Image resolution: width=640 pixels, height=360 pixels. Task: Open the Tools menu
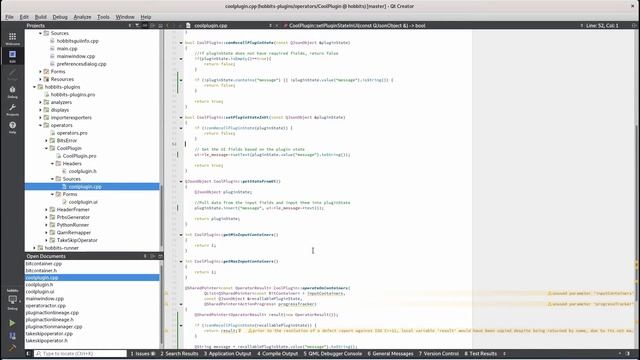[x=103, y=17]
